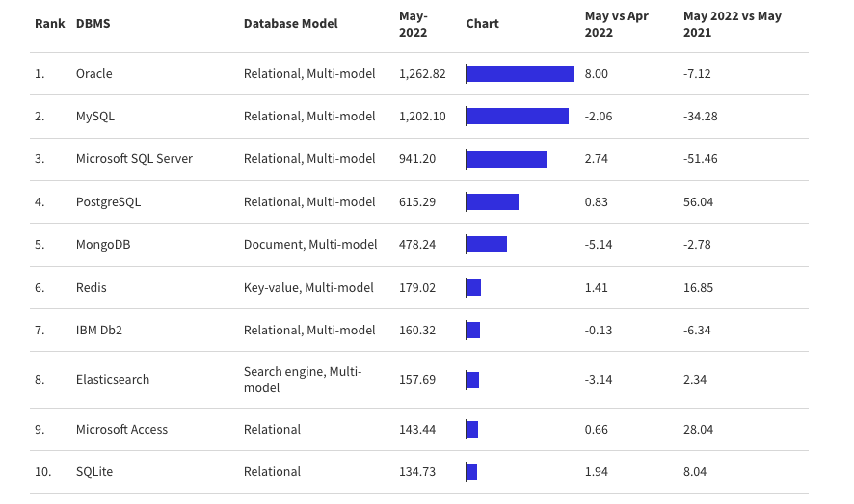This screenshot has height=504, width=854.
Task: Click the PostgreSQL chart bar
Action: [493, 202]
